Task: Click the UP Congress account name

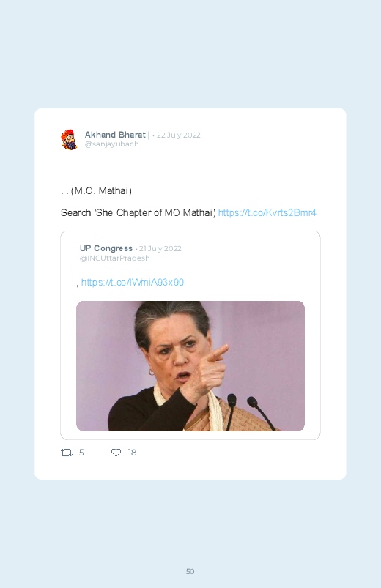Action: (106, 248)
